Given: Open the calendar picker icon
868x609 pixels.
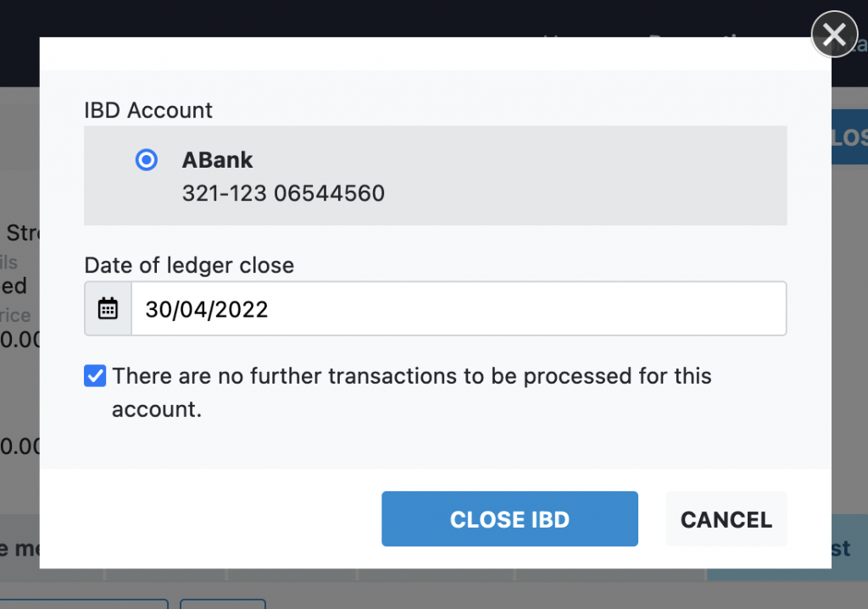Looking at the screenshot, I should pyautogui.click(x=108, y=308).
